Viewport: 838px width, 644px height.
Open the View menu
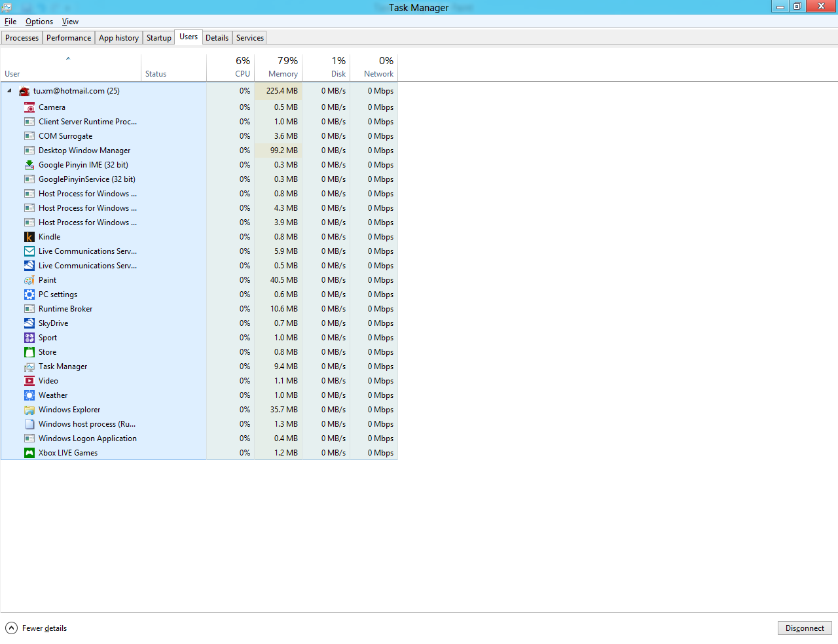70,22
